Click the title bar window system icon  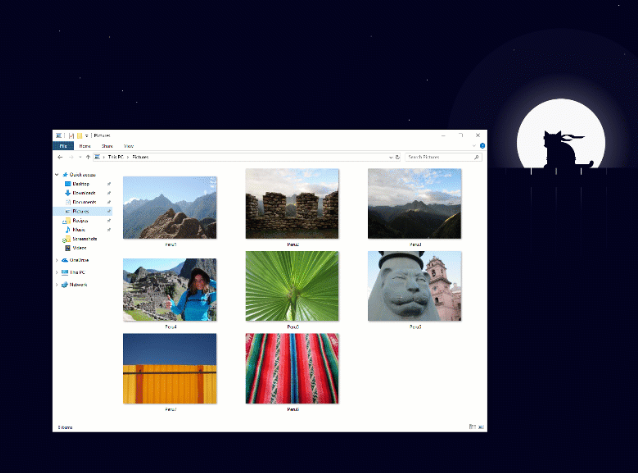coord(59,136)
